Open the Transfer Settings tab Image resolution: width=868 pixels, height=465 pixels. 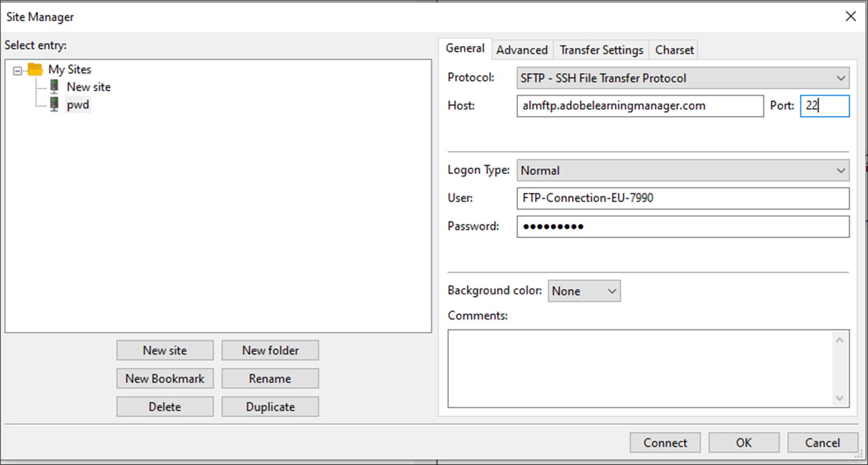click(x=601, y=50)
